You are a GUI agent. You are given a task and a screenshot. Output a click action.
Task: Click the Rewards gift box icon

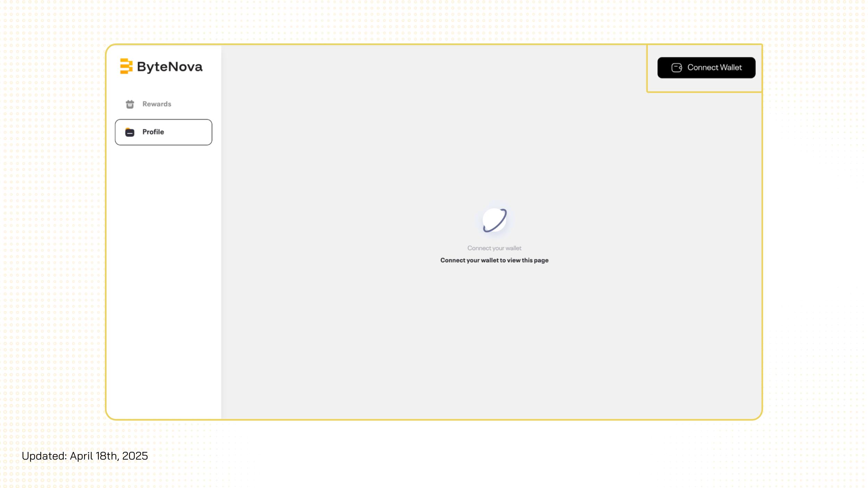click(130, 104)
